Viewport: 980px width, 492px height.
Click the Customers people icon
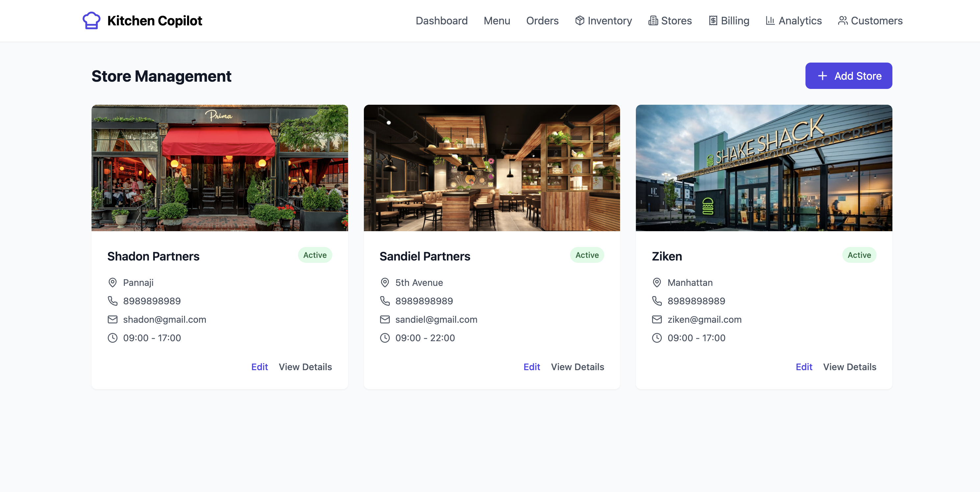pyautogui.click(x=843, y=20)
